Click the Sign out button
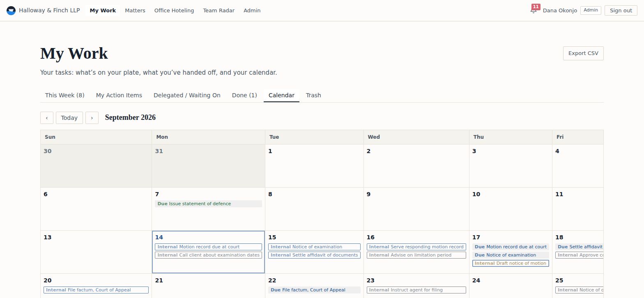Viewport: 644px width, 298px height. [x=621, y=11]
